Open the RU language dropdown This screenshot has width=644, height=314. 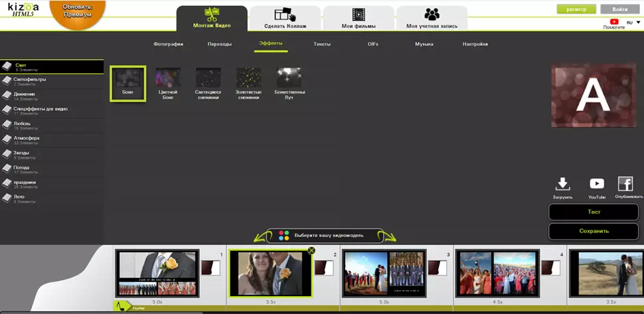click(633, 22)
